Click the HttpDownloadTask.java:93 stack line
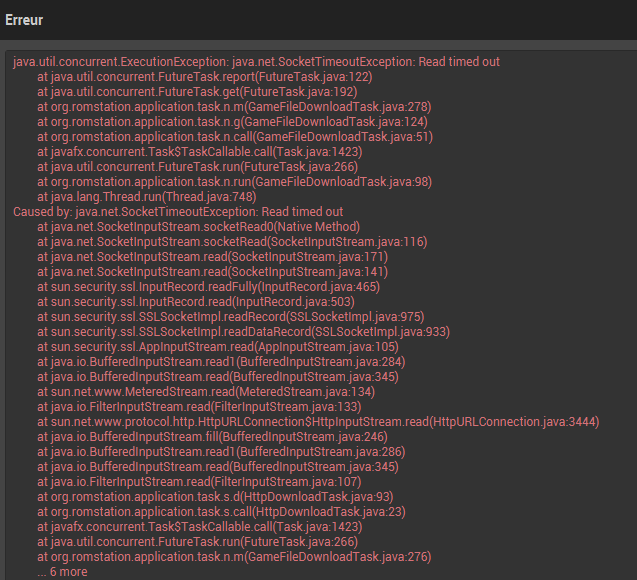Image resolution: width=637 pixels, height=580 pixels. pyautogui.click(x=215, y=497)
